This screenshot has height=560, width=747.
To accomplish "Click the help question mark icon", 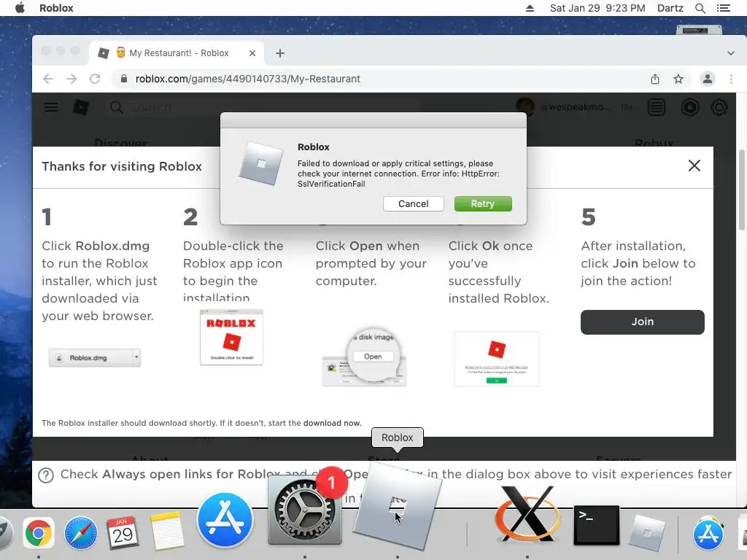I will coord(46,475).
